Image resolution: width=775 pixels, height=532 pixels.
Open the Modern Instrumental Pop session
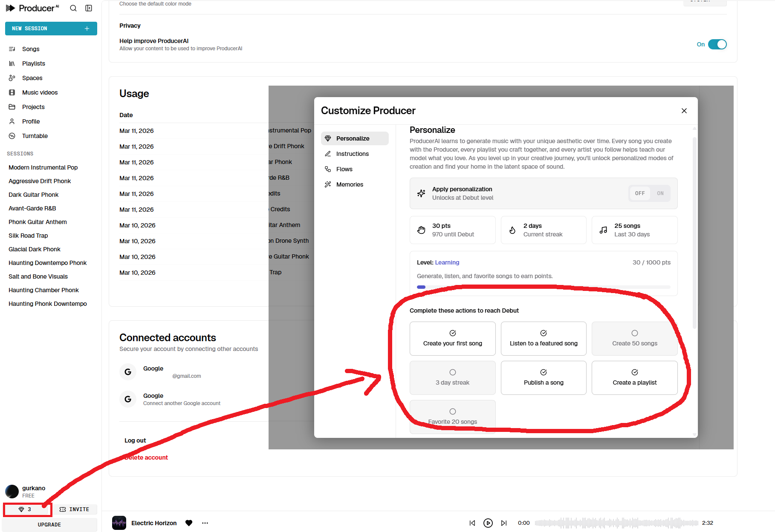click(x=43, y=167)
